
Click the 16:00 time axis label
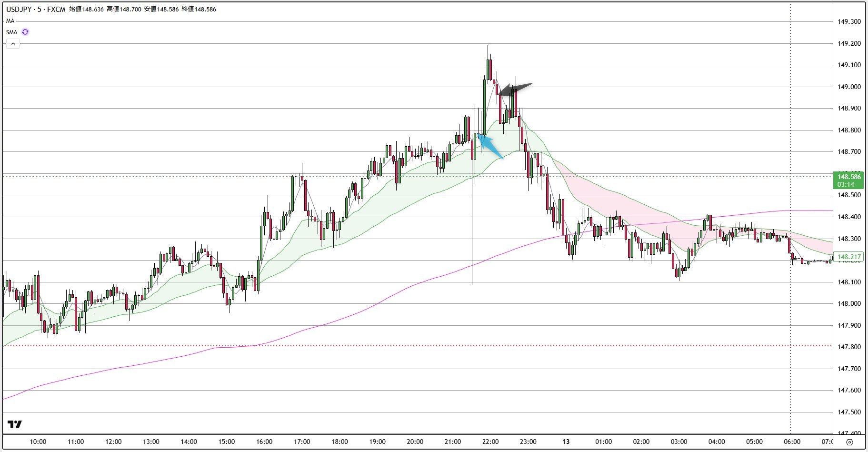click(x=264, y=442)
